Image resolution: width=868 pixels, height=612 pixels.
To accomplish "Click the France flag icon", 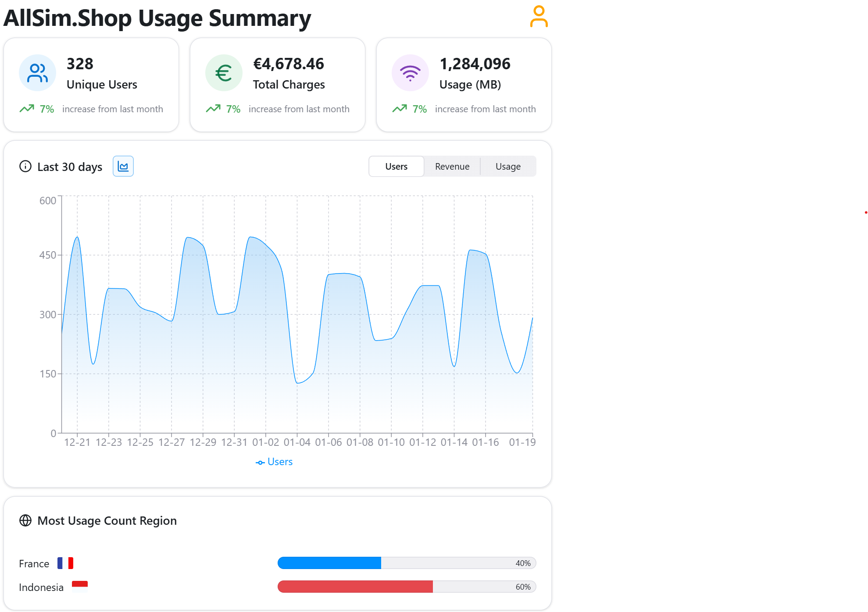I will (65, 563).
